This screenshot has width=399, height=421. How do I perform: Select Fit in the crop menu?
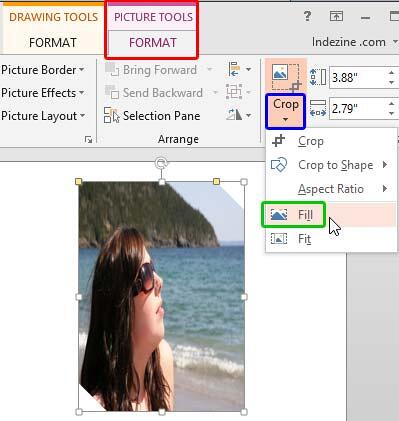[x=331, y=239]
